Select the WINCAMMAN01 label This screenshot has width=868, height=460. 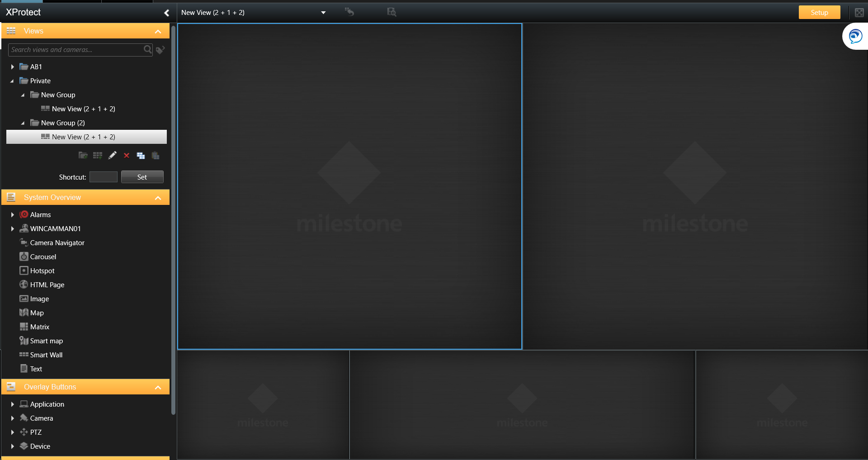pyautogui.click(x=55, y=228)
